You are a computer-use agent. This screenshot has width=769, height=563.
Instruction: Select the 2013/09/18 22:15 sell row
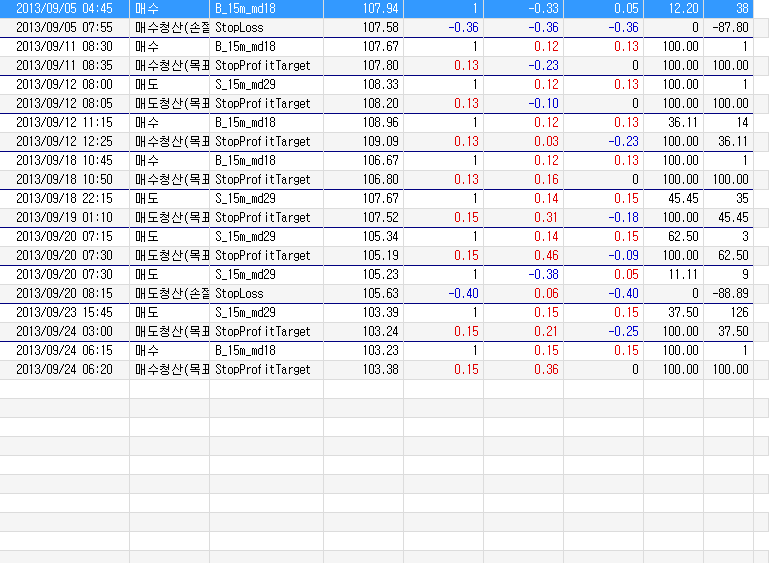pos(376,199)
